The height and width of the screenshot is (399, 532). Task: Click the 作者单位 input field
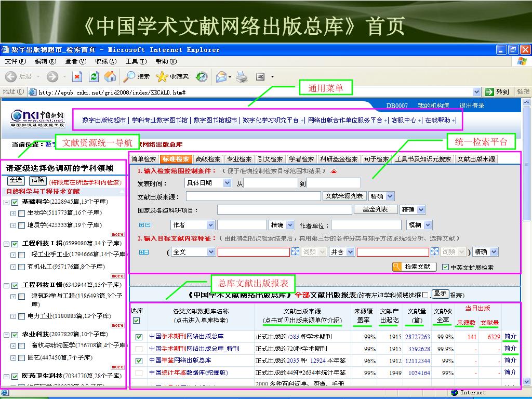tap(366, 225)
